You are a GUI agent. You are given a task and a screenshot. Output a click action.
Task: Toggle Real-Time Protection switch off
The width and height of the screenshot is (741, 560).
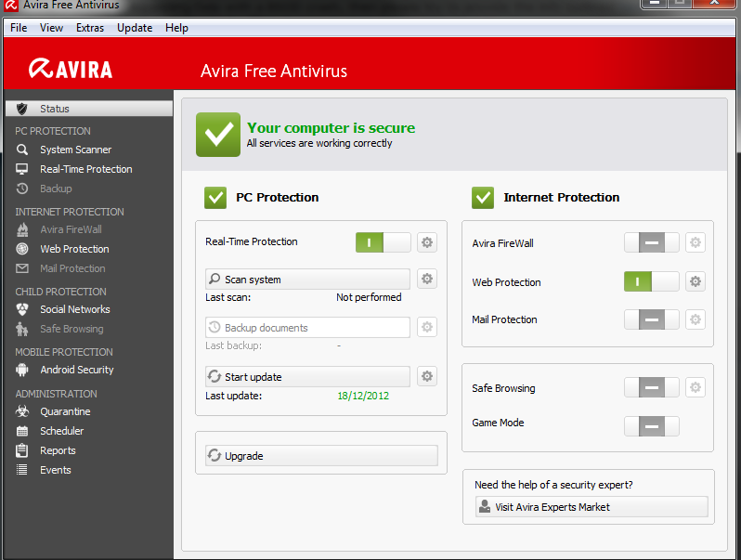(x=383, y=242)
